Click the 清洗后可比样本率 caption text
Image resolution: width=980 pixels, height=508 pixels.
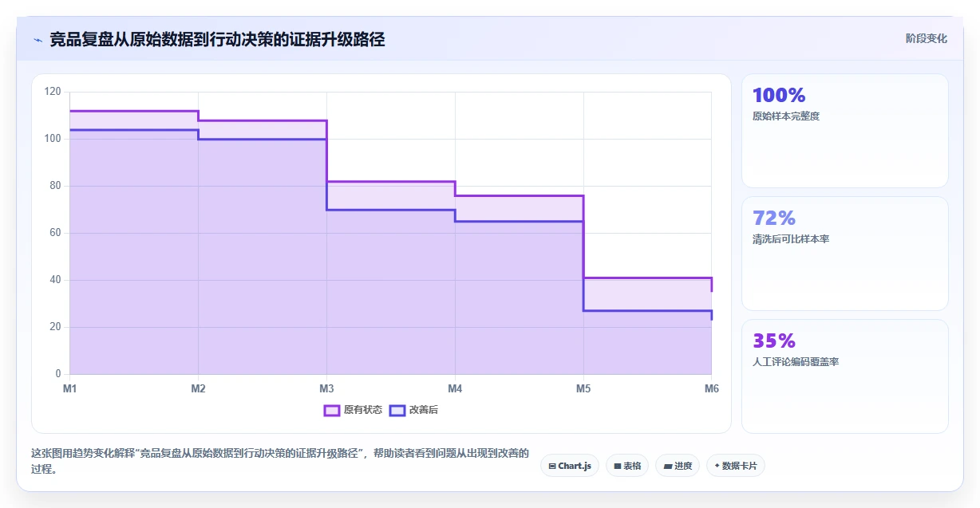click(791, 239)
